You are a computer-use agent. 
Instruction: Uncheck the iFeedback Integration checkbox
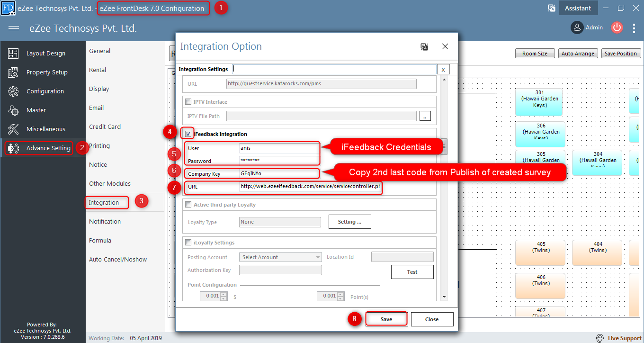click(x=188, y=134)
